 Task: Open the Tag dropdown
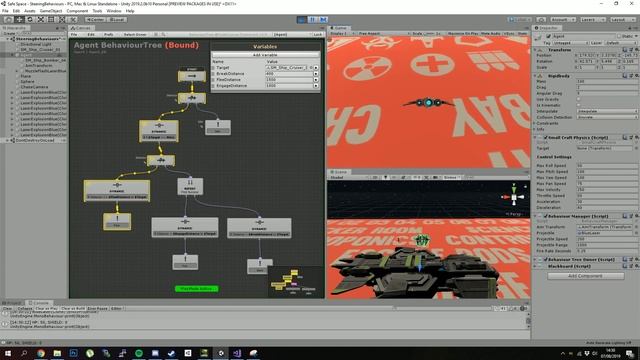(x=570, y=42)
